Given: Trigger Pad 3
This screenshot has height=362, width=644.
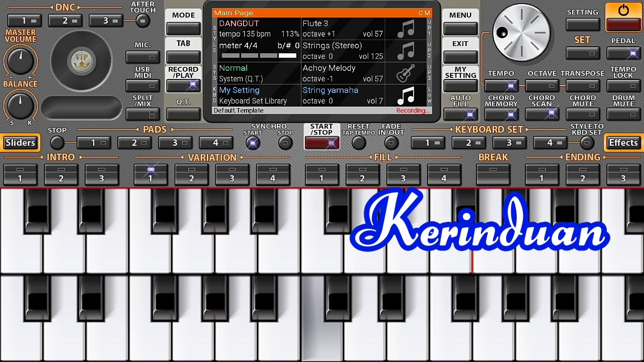Looking at the screenshot, I should [x=175, y=143].
